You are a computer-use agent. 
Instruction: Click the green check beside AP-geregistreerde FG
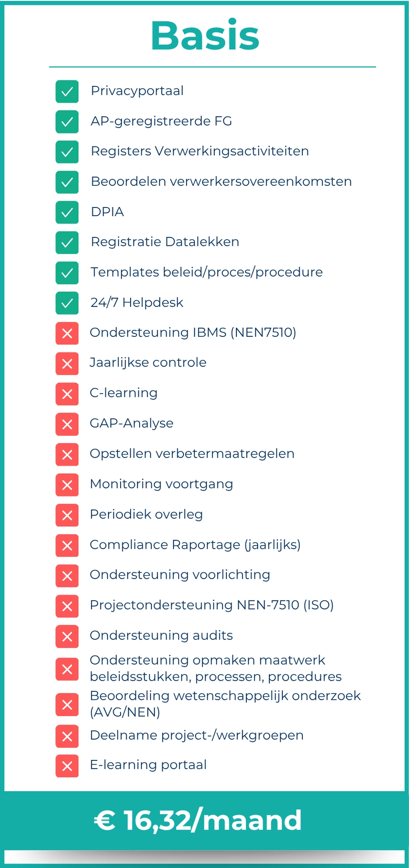(67, 122)
